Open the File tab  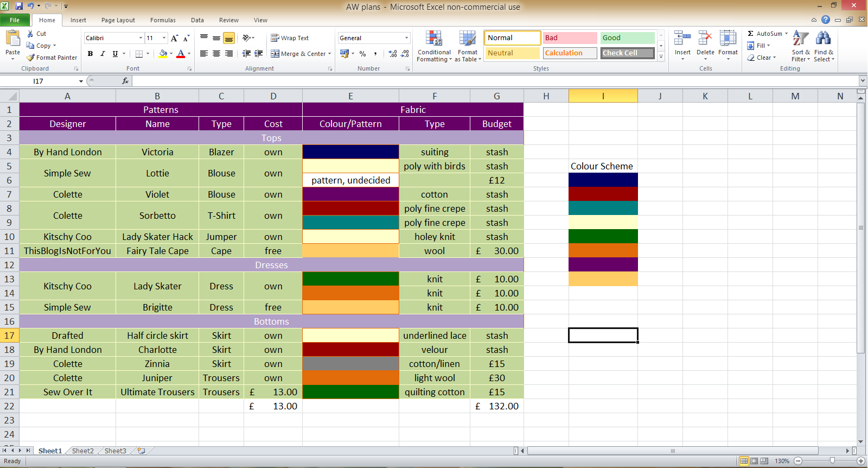click(15, 20)
